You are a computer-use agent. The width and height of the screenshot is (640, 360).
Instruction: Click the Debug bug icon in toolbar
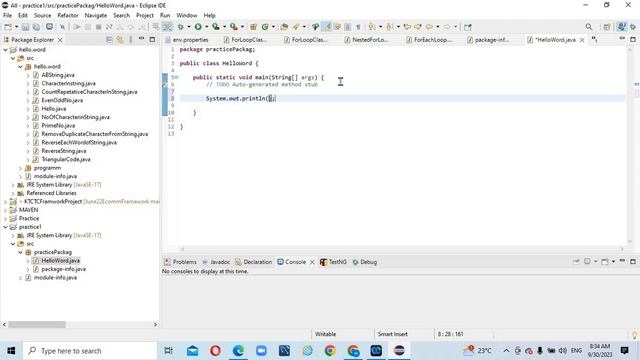180,27
